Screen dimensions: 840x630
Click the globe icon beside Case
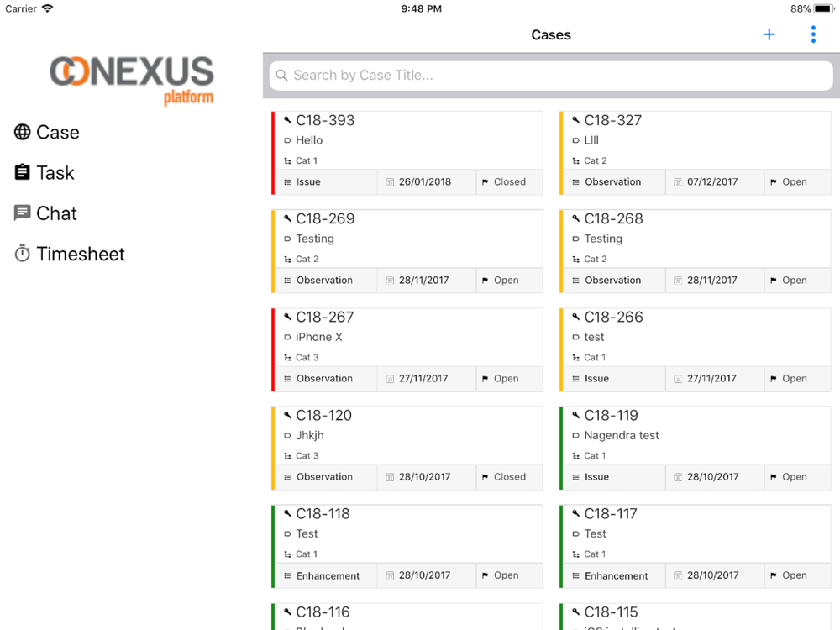click(x=23, y=132)
